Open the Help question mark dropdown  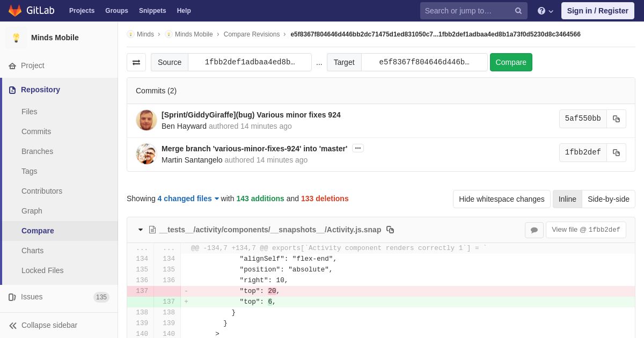click(x=545, y=11)
